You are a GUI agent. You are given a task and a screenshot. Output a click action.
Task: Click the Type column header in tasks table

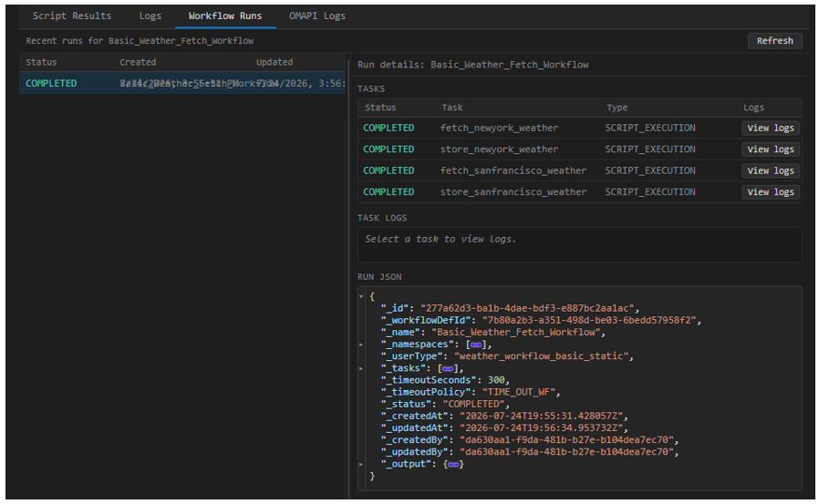pyautogui.click(x=617, y=108)
